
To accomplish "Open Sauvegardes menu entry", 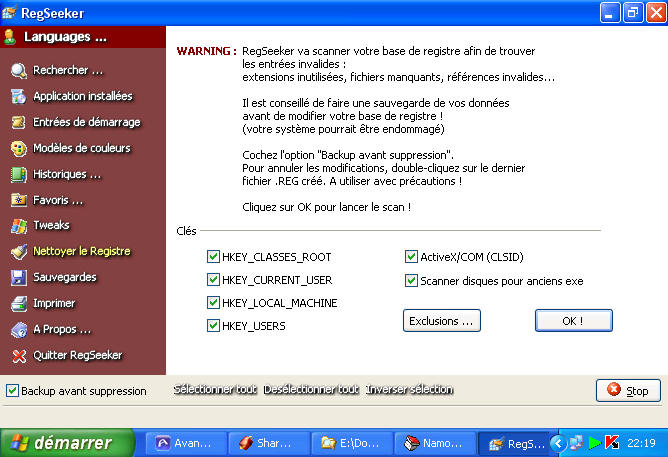I will 65,277.
